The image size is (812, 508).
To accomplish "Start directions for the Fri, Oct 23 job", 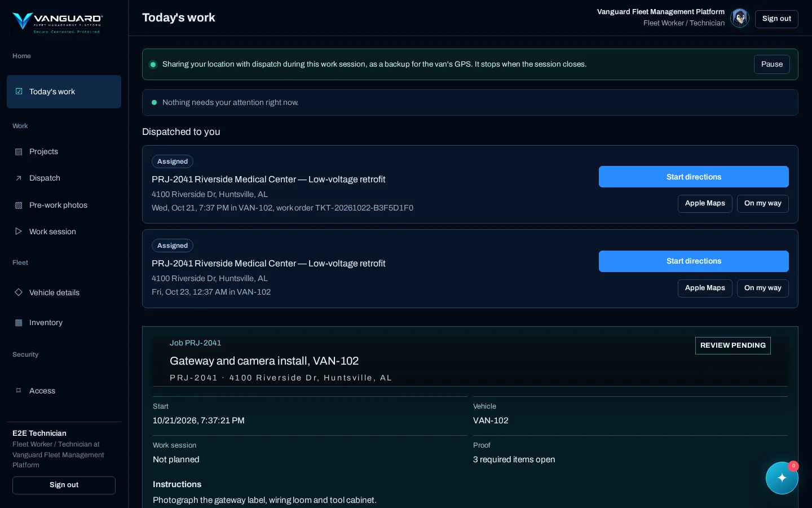I will pos(694,261).
